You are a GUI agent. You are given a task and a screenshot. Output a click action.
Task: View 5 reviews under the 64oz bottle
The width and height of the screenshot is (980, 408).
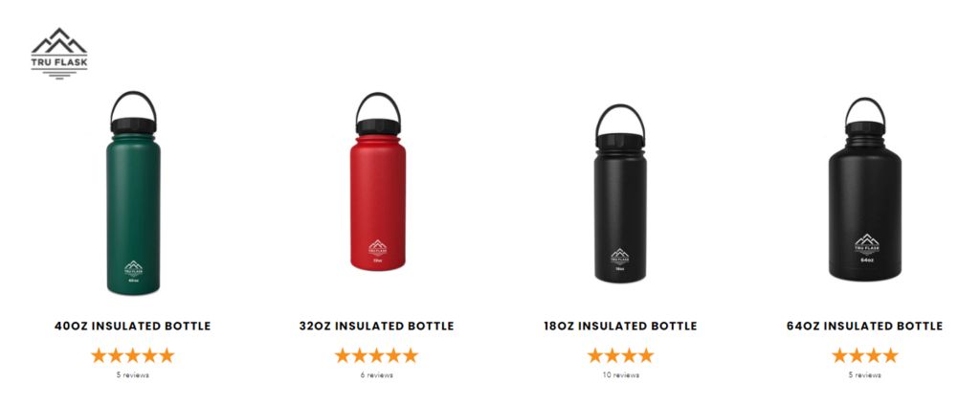point(865,375)
